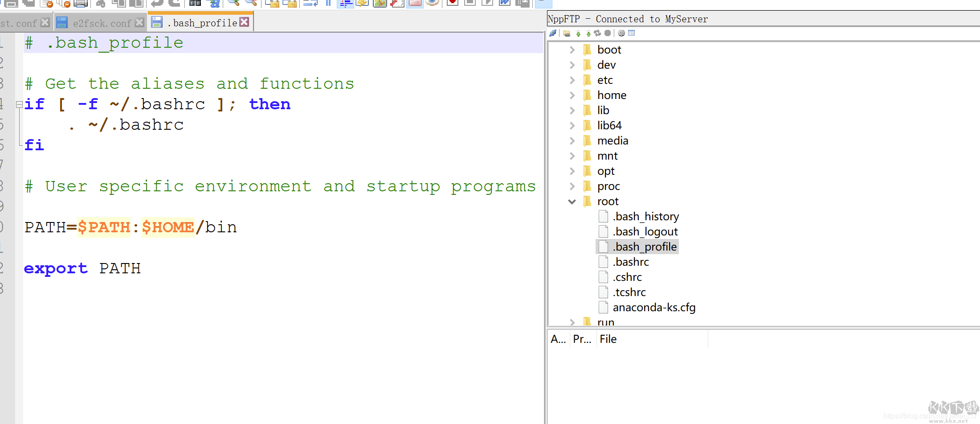The height and width of the screenshot is (424, 980).
Task: Refresh the NppFTP directory listing
Action: coord(597,33)
